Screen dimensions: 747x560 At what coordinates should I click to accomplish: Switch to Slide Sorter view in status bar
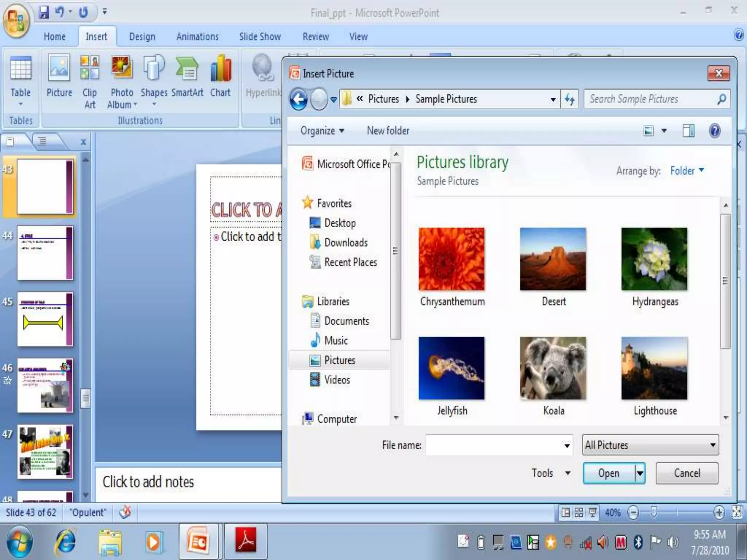tap(579, 513)
